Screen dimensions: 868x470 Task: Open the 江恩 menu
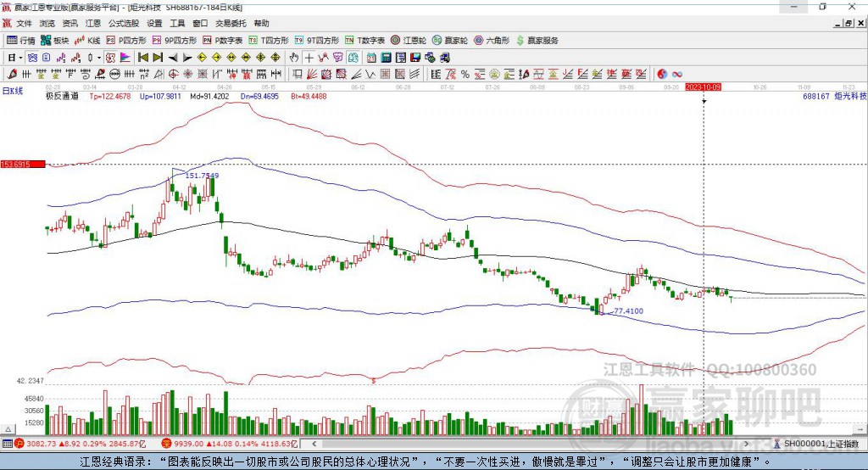(93, 23)
